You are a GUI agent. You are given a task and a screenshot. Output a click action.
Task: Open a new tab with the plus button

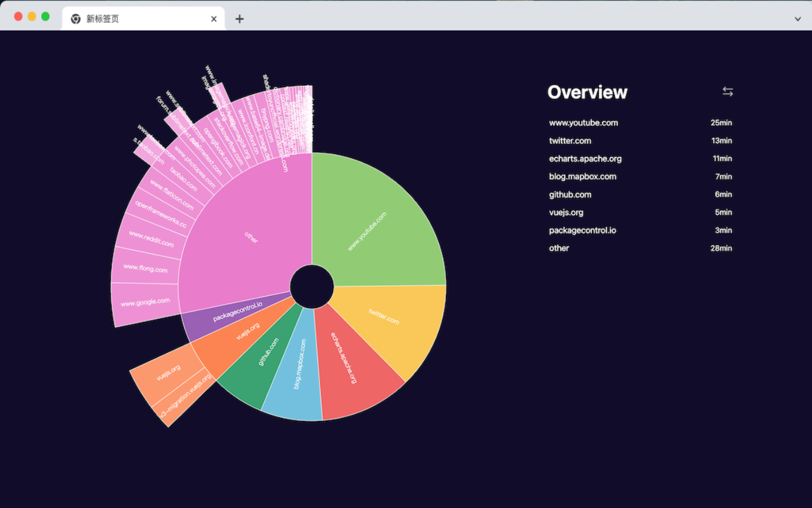coord(239,19)
